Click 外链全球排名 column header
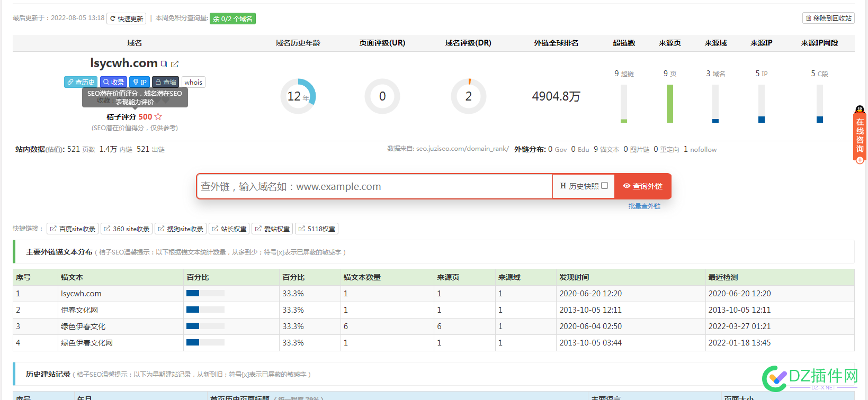Image resolution: width=868 pixels, height=400 pixels. coord(556,43)
